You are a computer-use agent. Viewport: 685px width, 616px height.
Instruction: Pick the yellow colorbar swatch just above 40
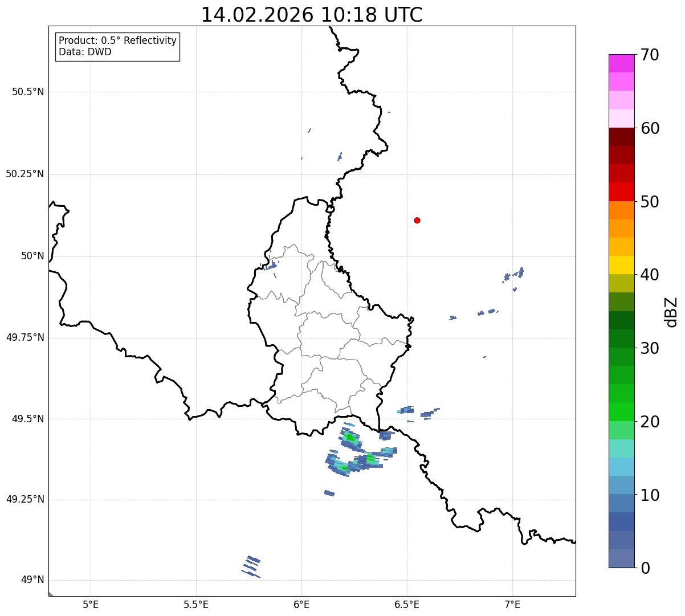click(621, 265)
